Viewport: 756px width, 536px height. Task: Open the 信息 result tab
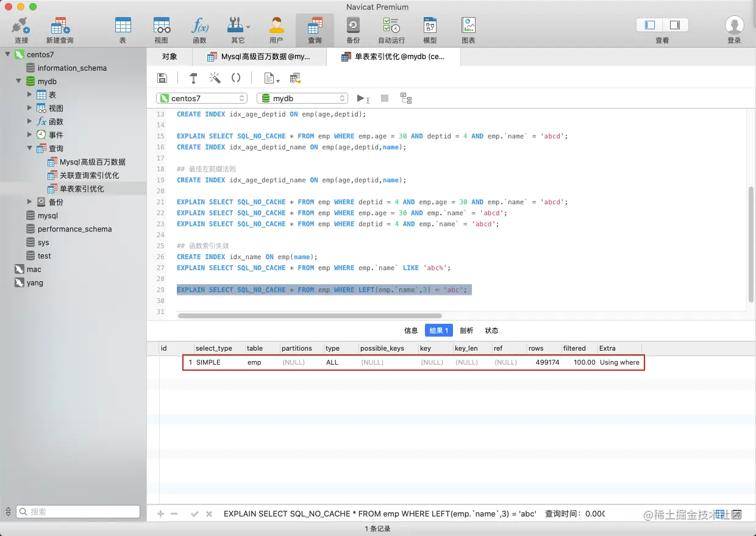[x=411, y=331]
